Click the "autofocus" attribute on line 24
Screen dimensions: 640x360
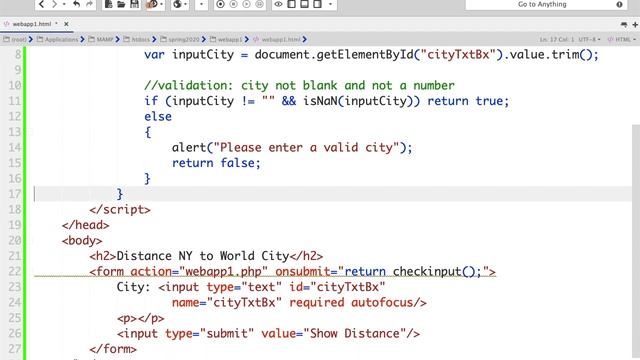(382, 302)
